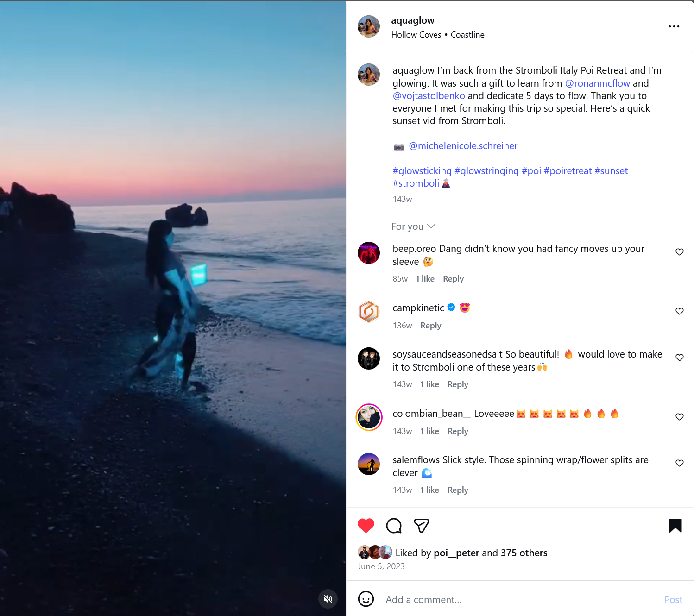The width and height of the screenshot is (694, 616).
Task: Share the post via paper plane icon
Action: (421, 526)
